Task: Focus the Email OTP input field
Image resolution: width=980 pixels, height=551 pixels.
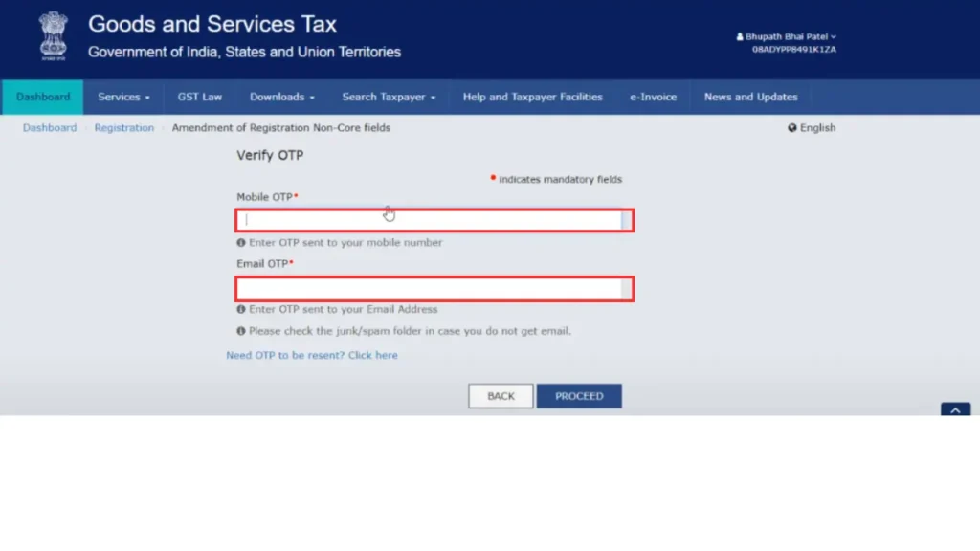Action: tap(434, 289)
